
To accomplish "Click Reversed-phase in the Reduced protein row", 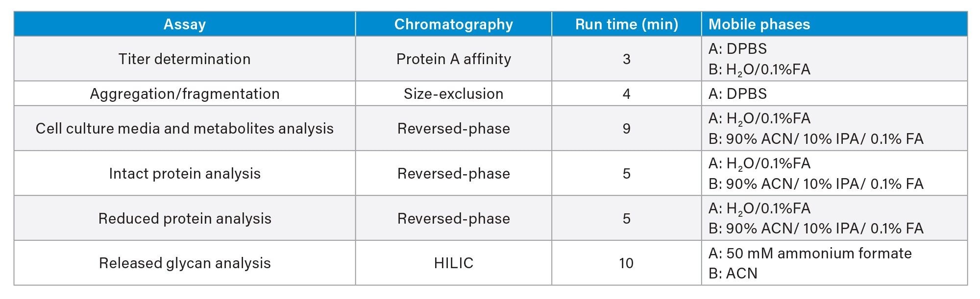I will click(x=453, y=219).
